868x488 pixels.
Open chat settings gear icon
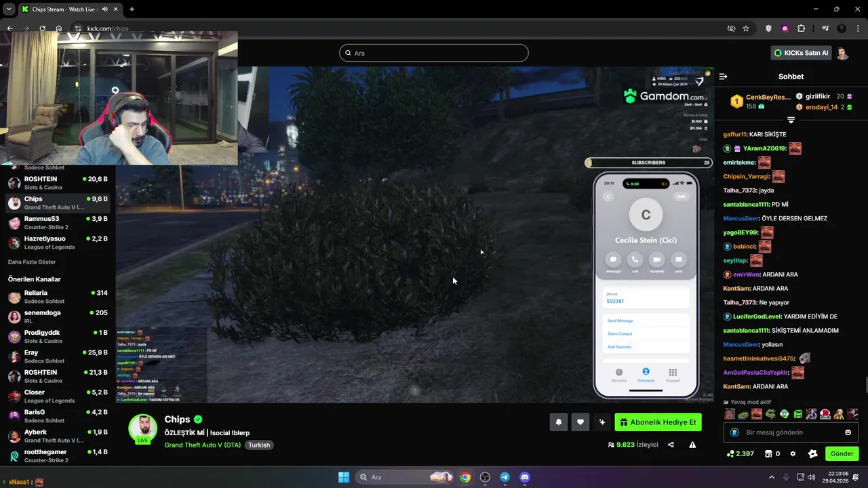tap(793, 453)
